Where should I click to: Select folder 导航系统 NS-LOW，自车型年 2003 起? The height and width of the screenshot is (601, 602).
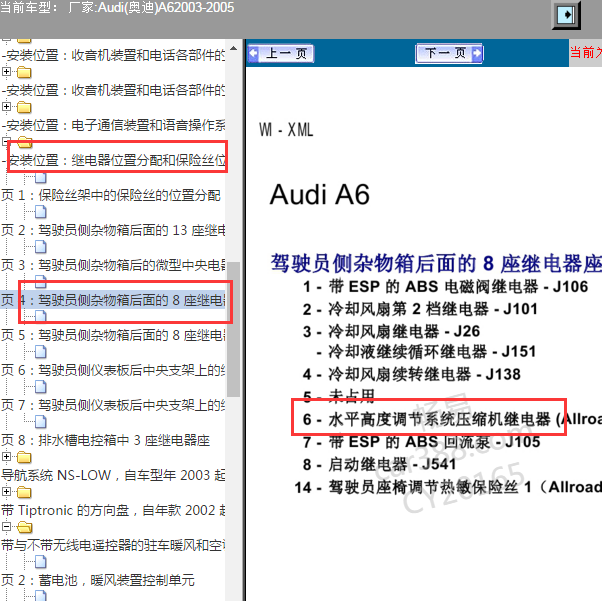(113, 475)
